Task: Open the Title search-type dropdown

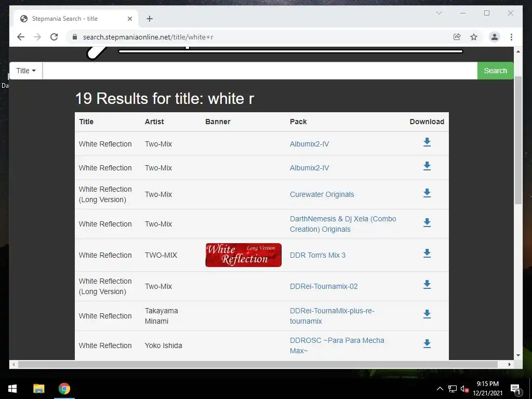Action: [26, 71]
